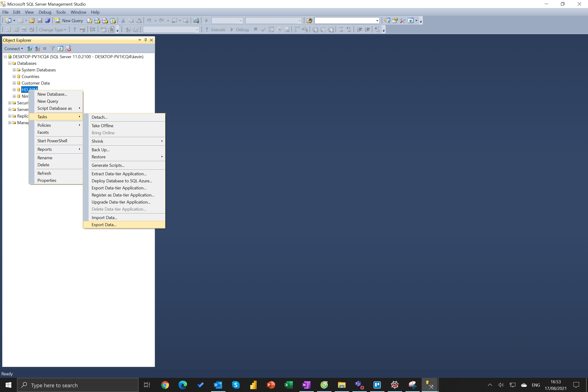Select New Database... in context menu
The image size is (588, 392).
[x=56, y=94]
